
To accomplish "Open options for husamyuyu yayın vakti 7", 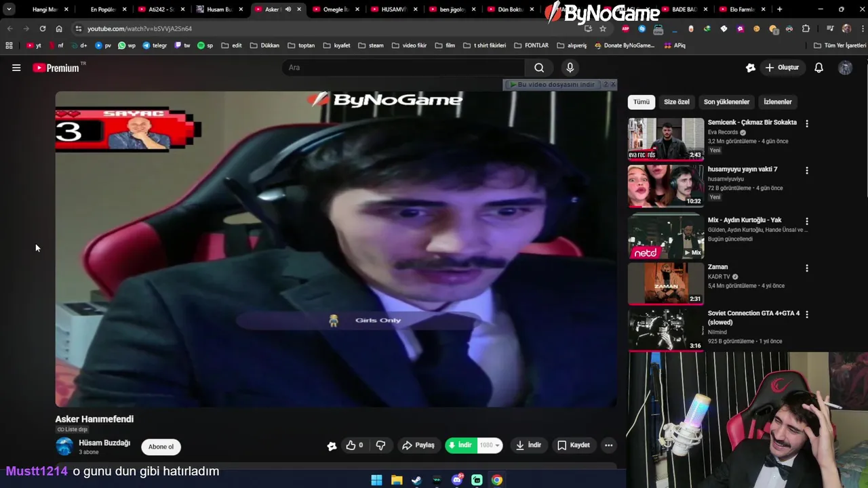I will click(x=806, y=170).
